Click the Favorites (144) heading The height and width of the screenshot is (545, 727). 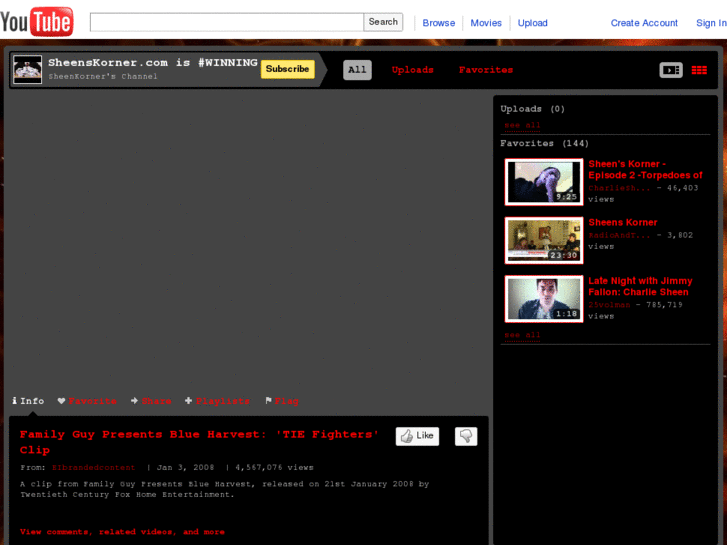coord(544,143)
